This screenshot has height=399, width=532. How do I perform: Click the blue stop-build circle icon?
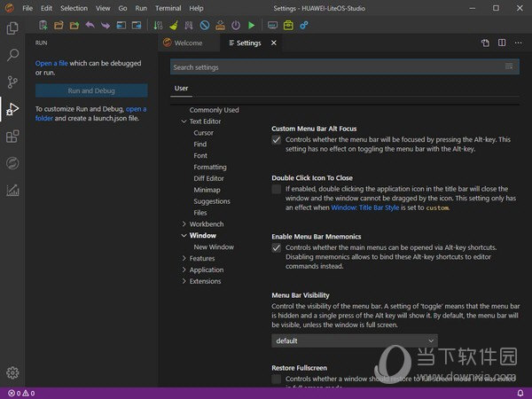(205, 25)
